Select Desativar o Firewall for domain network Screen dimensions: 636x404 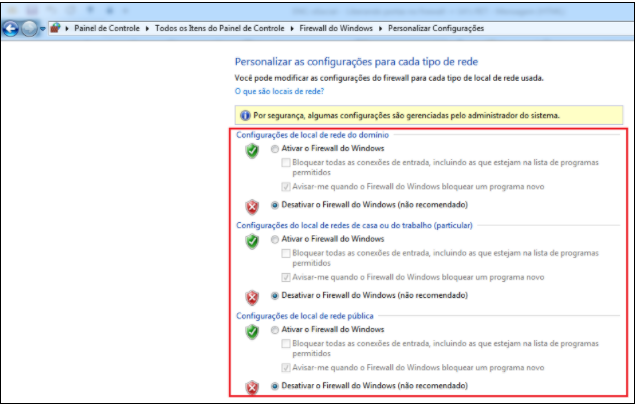[x=275, y=205]
